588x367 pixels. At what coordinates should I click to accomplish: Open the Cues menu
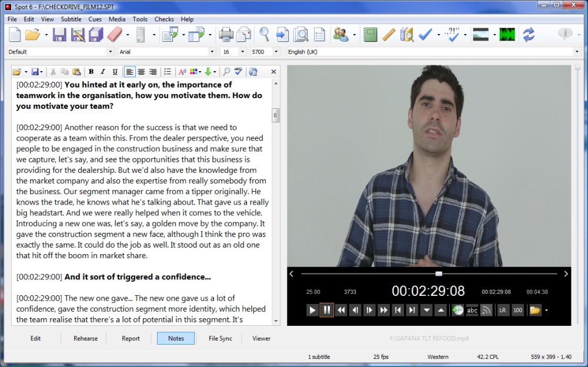tap(95, 19)
